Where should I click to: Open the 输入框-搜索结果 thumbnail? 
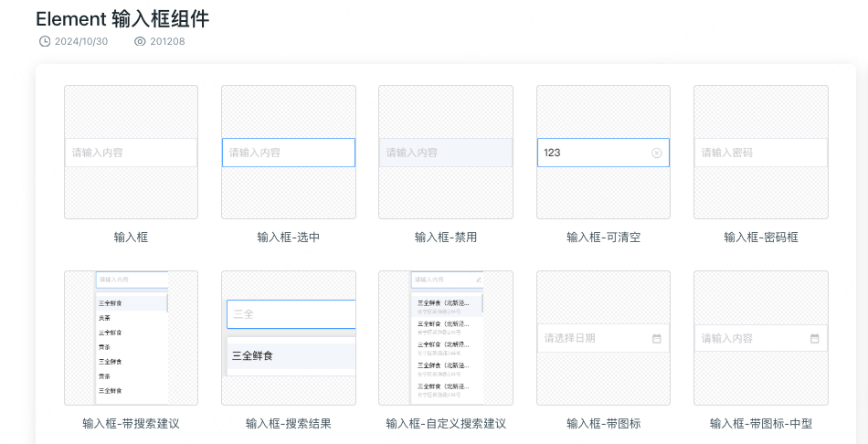[x=289, y=338]
